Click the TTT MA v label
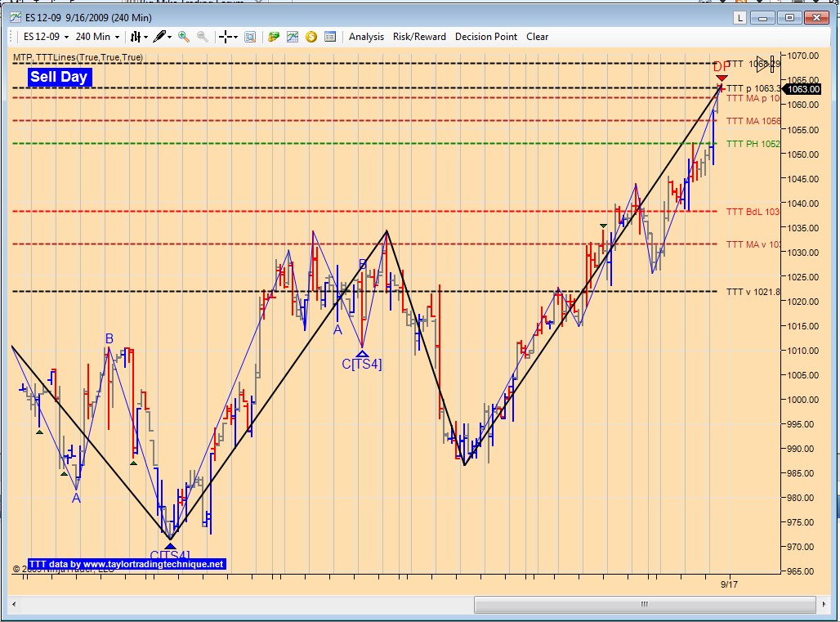This screenshot has width=840, height=622. tap(753, 244)
